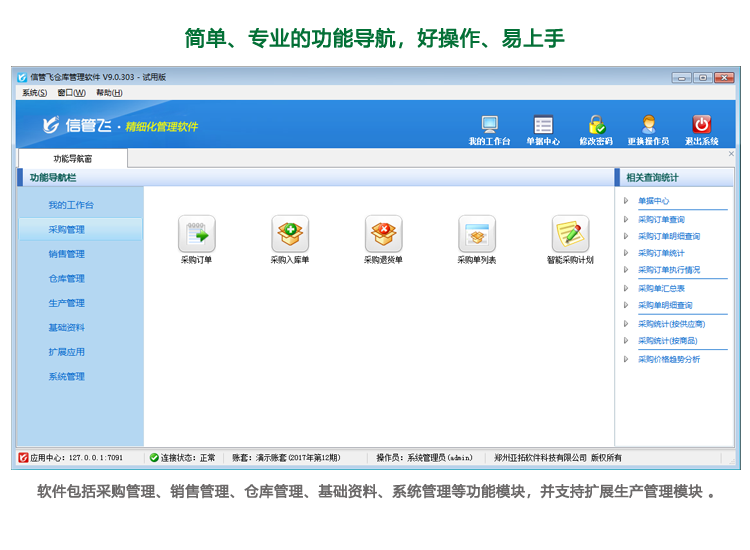Switch to the 功能导航窗 tab

click(x=73, y=159)
